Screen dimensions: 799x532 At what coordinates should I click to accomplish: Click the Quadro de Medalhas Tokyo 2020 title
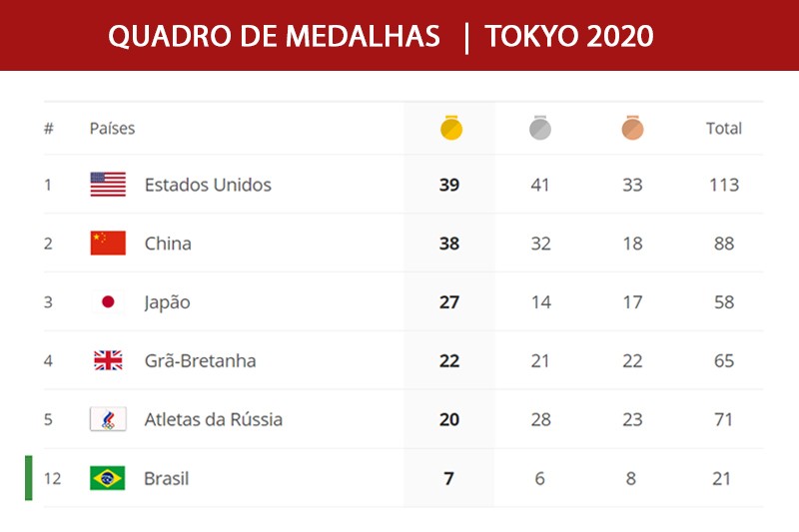coord(381,37)
